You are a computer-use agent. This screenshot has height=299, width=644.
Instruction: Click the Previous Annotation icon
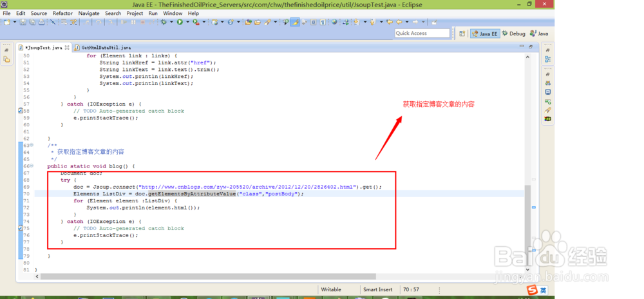(372, 22)
